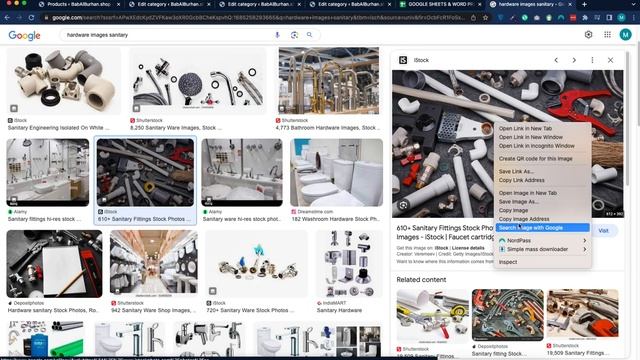Open the IndiaMART Sanitary Hardware thumbnail
The height and width of the screenshot is (360, 640).
349,264
